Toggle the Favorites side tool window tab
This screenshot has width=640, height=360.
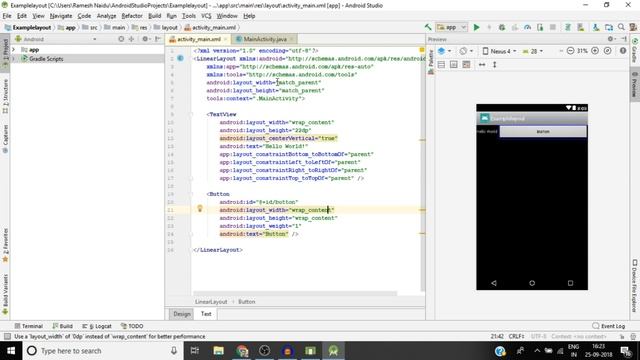[x=5, y=245]
